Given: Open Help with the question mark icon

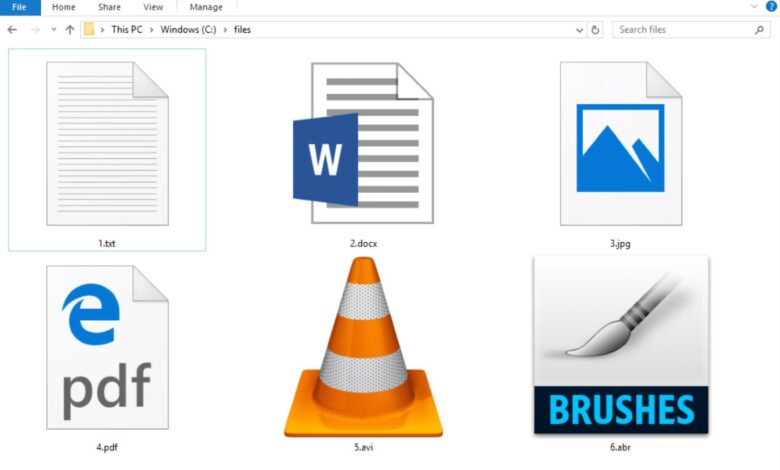Looking at the screenshot, I should (771, 6).
